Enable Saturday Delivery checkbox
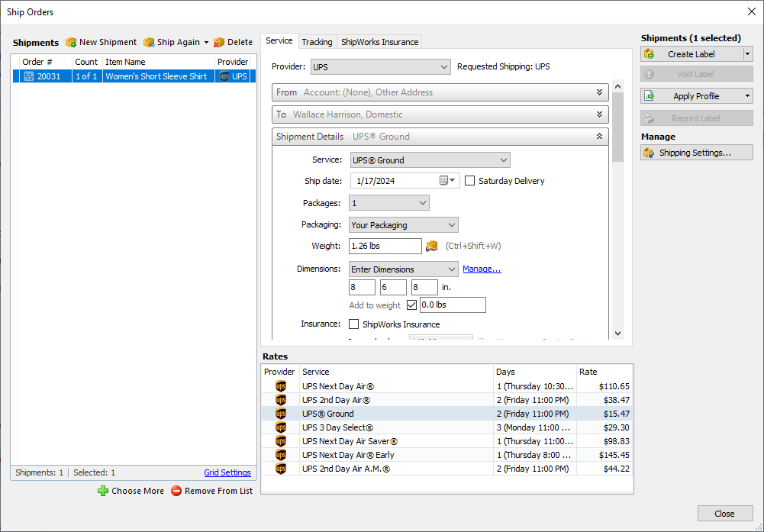764x532 pixels. [x=469, y=181]
